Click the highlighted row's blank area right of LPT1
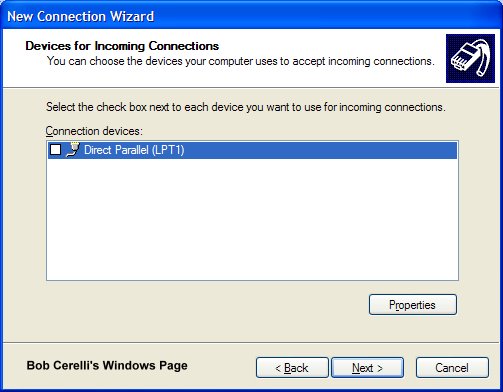Image resolution: width=503 pixels, height=392 pixels. coord(320,150)
